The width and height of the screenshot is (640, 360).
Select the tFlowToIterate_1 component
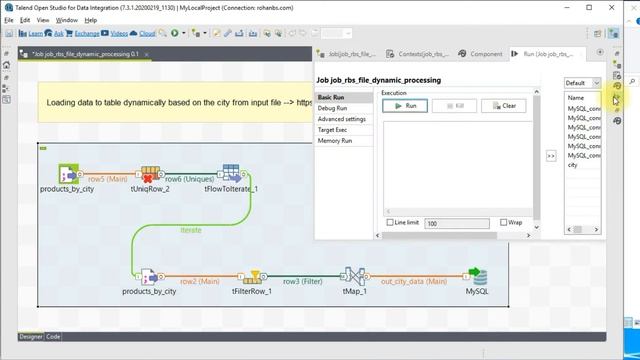(231, 174)
